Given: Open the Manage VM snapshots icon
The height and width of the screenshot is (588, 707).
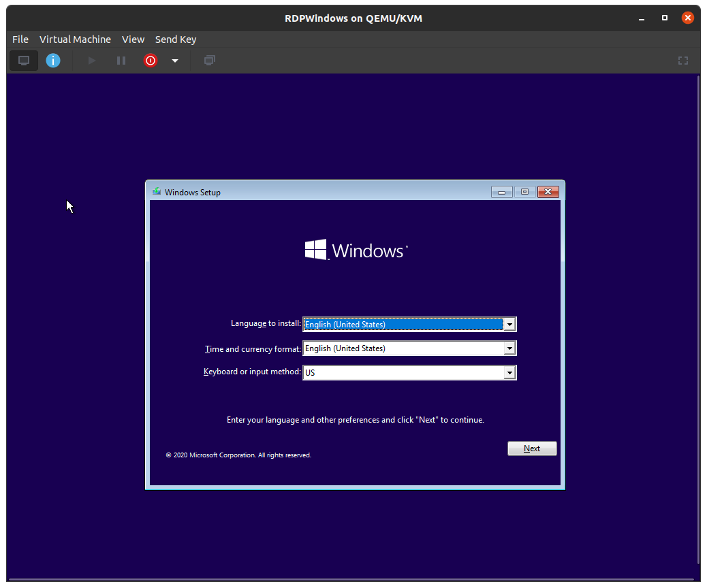Looking at the screenshot, I should 210,61.
